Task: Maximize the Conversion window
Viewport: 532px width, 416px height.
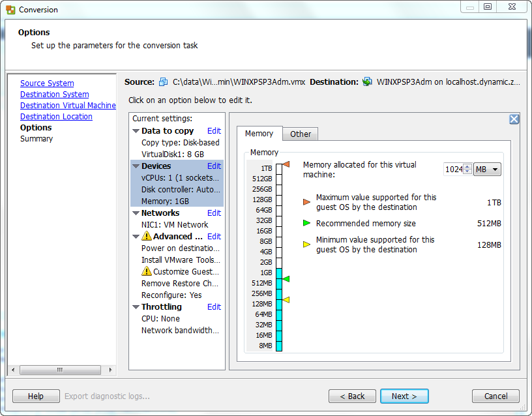Action: pyautogui.click(x=488, y=7)
